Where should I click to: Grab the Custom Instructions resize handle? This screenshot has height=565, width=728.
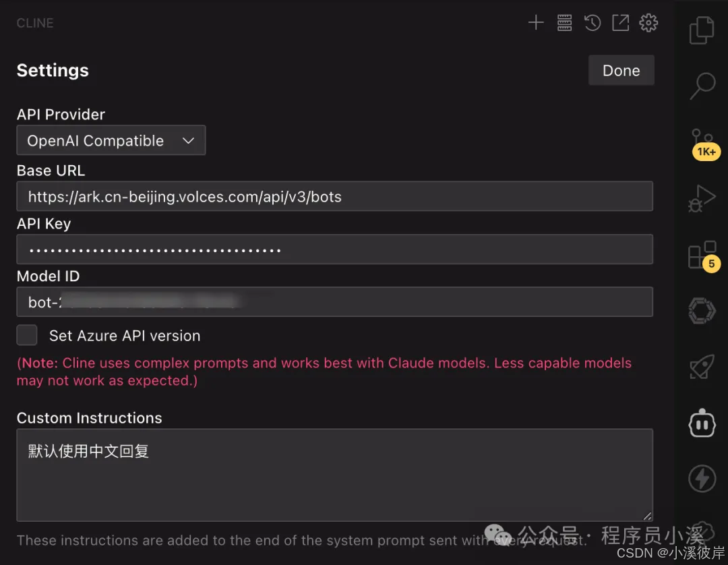coord(647,516)
